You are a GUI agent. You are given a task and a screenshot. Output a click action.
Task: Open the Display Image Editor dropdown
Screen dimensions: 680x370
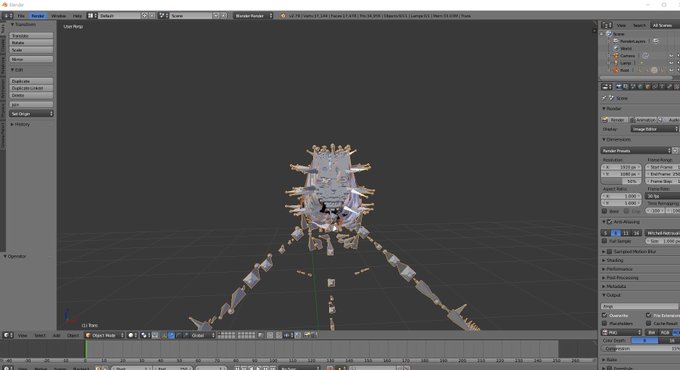click(x=654, y=129)
